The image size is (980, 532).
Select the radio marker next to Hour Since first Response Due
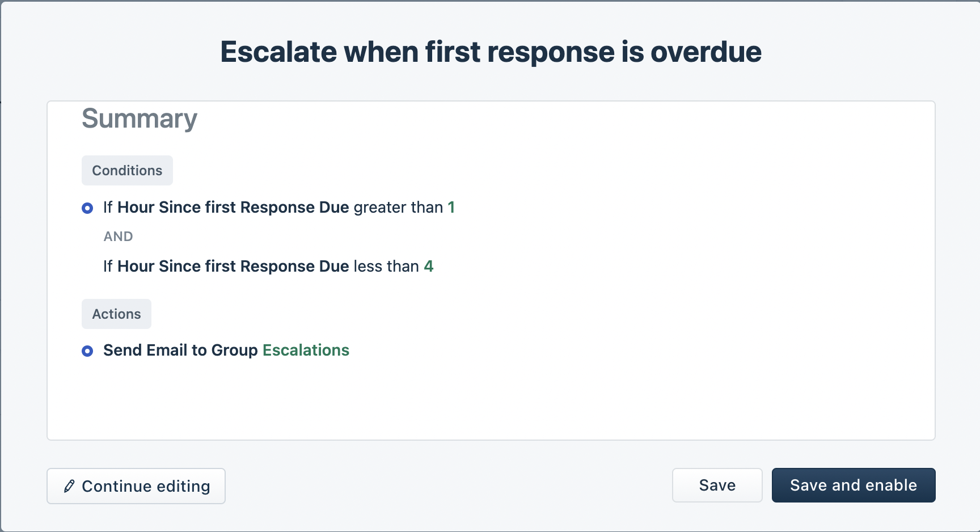pos(87,208)
